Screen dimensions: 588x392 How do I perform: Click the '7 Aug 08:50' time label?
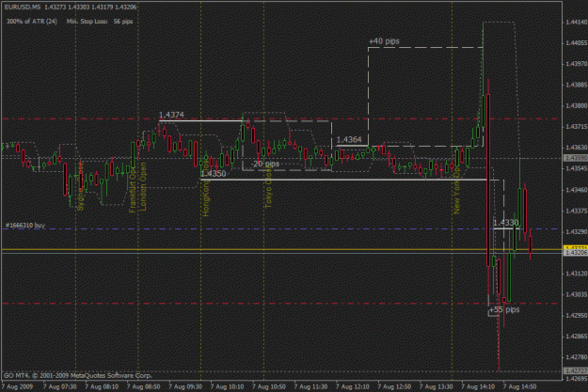point(143,386)
